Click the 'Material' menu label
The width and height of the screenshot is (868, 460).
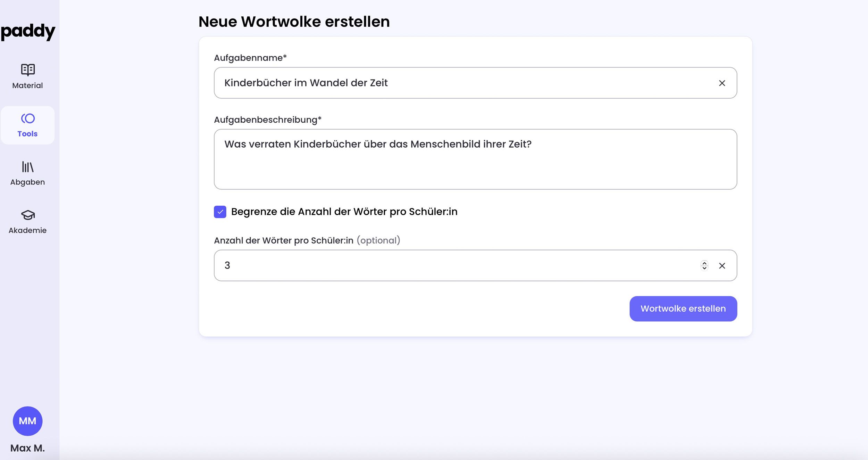tap(27, 85)
